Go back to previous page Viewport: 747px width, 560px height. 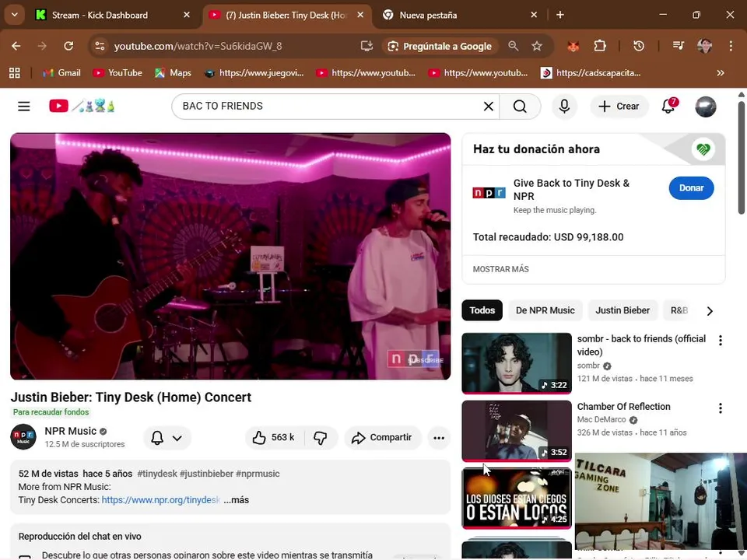coord(16,46)
